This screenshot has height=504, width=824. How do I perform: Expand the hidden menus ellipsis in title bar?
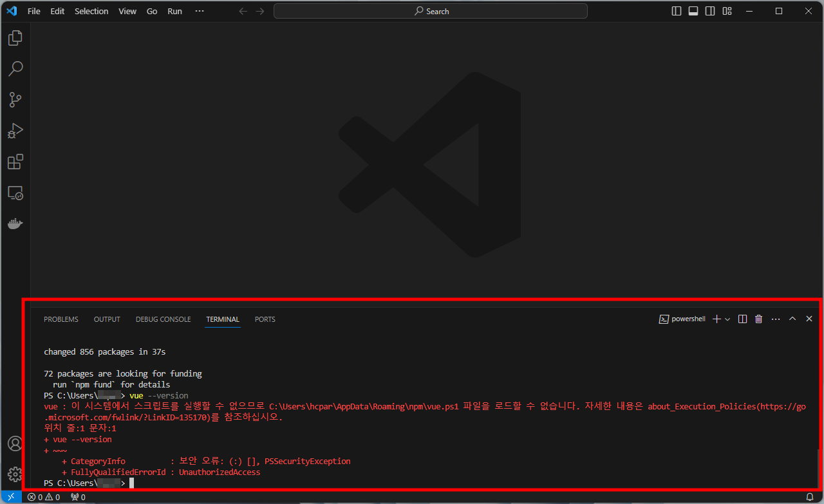click(200, 11)
